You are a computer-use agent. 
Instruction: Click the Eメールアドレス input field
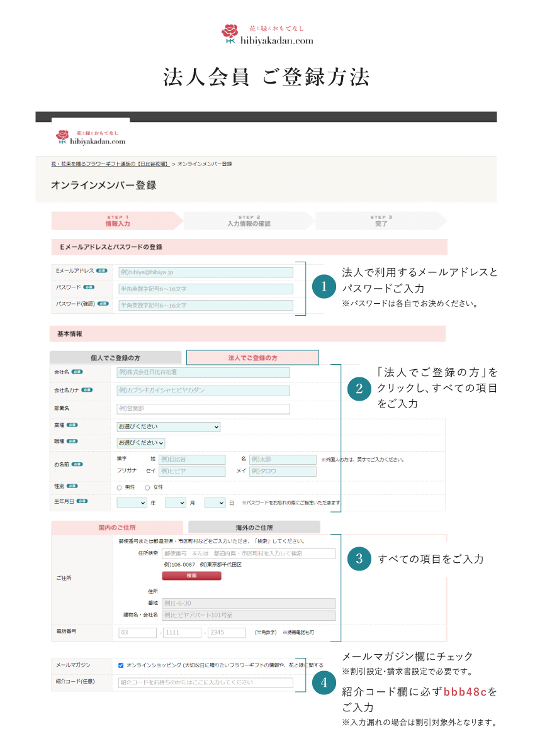[x=206, y=272]
